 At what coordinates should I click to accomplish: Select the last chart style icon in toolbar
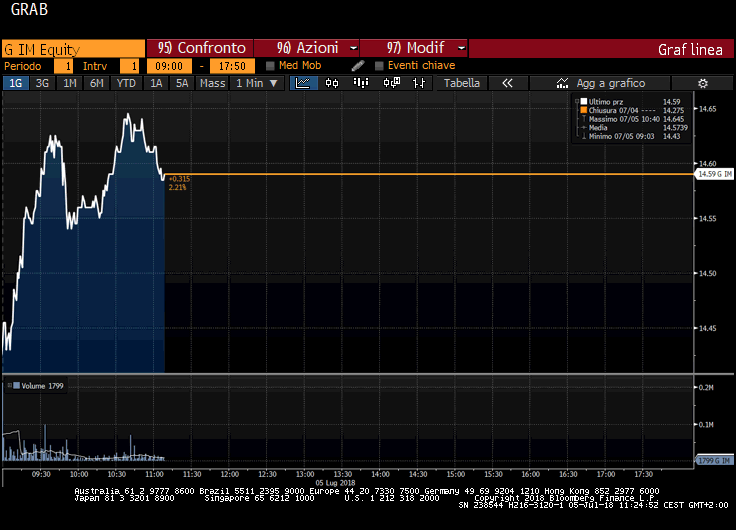tap(420, 83)
